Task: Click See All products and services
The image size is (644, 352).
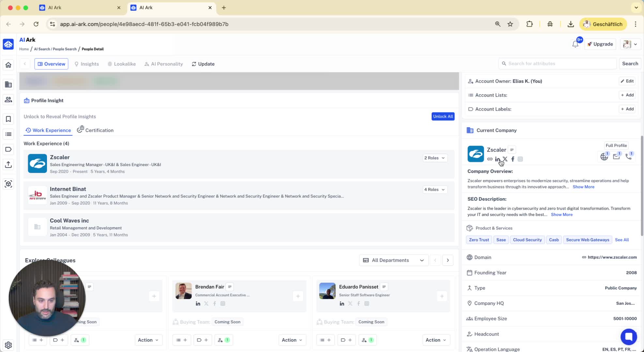Action: tap(621, 240)
